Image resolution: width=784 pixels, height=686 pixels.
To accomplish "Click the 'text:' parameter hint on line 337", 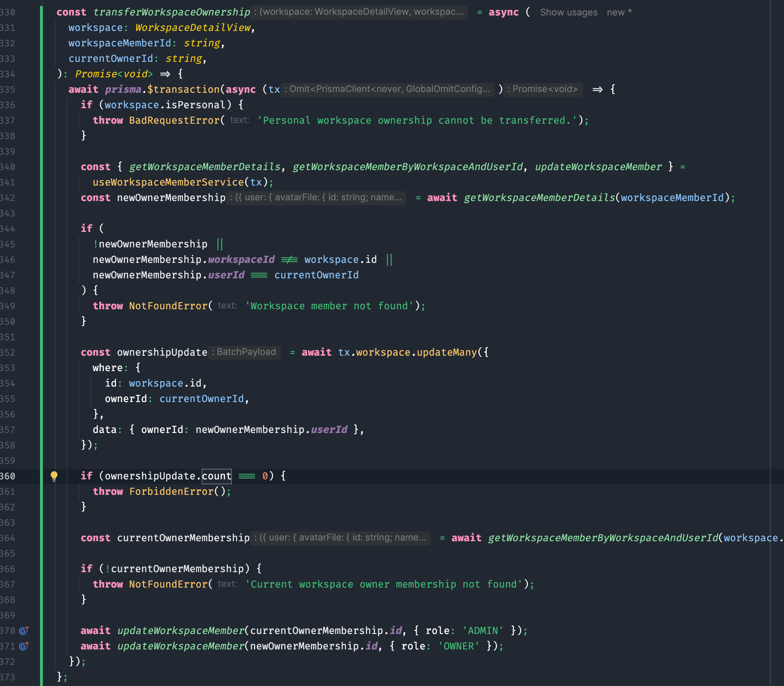I will pos(240,120).
